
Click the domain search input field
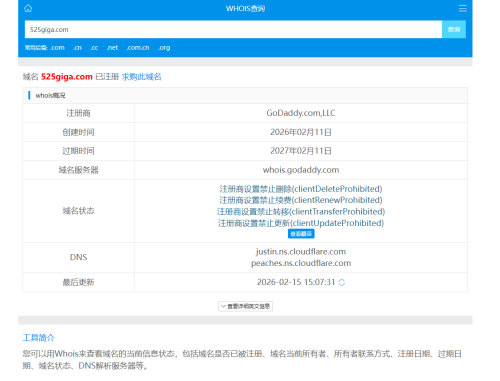tap(233, 29)
